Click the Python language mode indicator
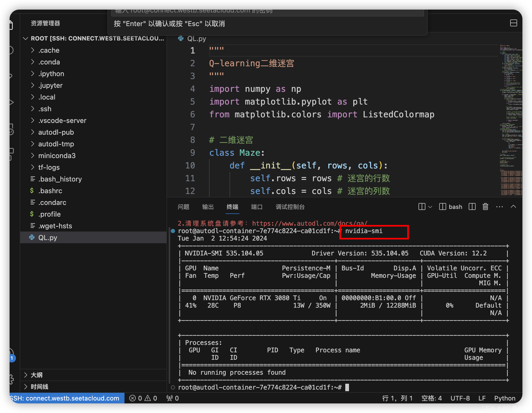 point(505,398)
